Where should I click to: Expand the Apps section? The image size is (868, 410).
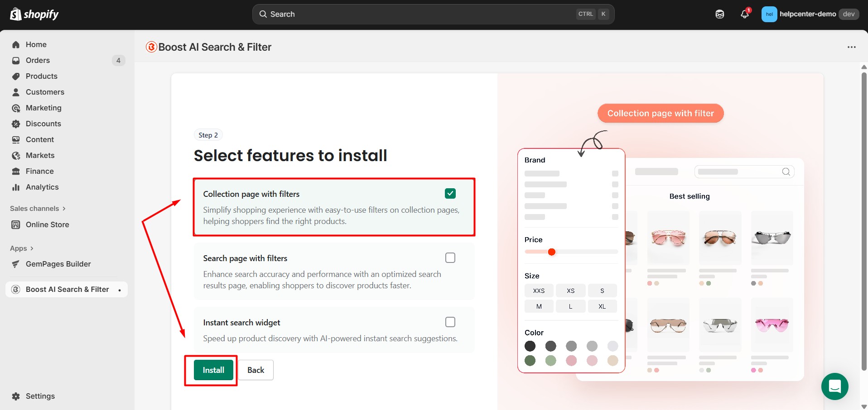click(21, 248)
